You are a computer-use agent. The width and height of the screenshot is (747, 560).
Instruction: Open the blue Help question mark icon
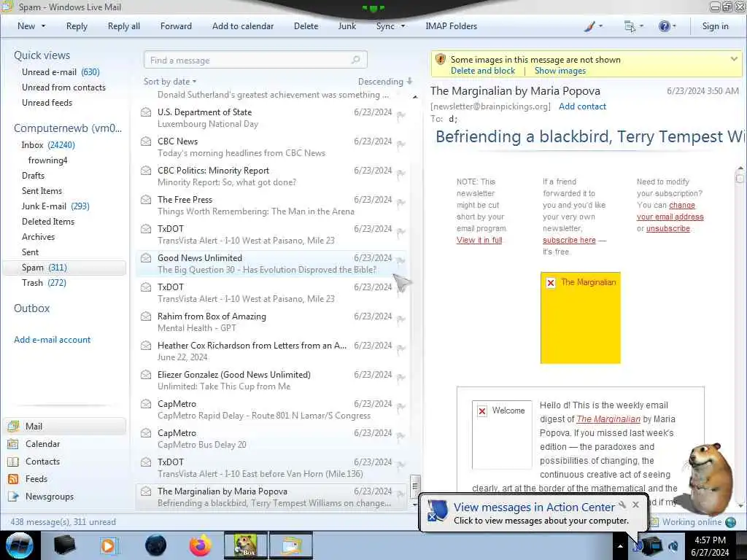tap(664, 26)
